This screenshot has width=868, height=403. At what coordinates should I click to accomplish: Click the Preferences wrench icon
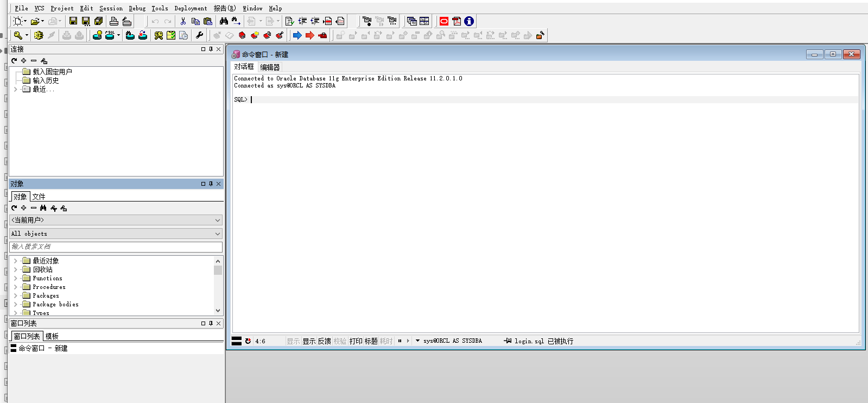[x=199, y=35]
